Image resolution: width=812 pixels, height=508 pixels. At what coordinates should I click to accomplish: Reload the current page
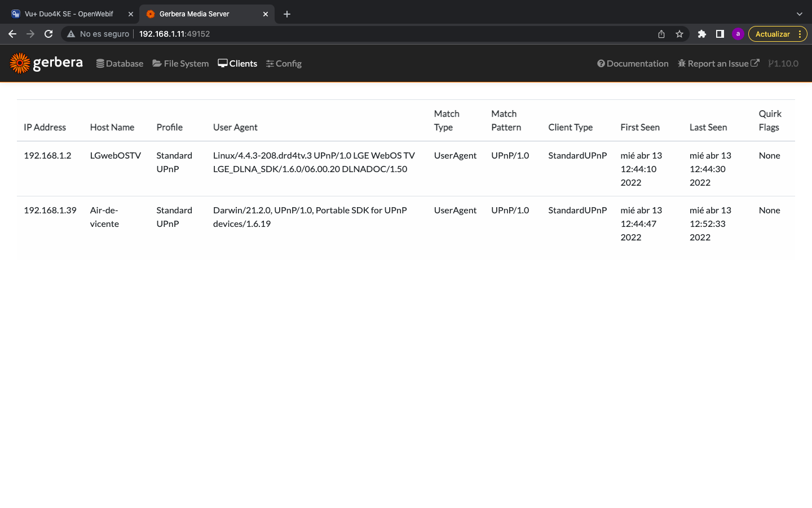[48, 34]
